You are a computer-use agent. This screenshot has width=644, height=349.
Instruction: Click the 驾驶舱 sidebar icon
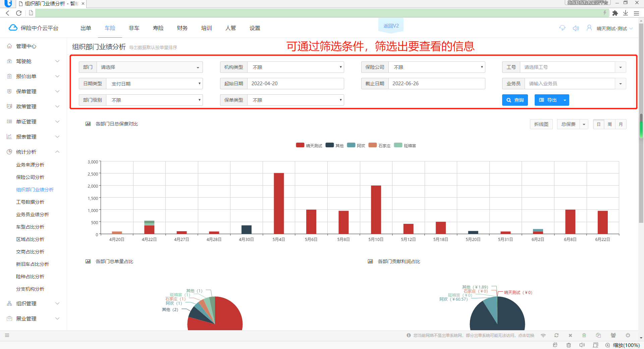coord(9,61)
